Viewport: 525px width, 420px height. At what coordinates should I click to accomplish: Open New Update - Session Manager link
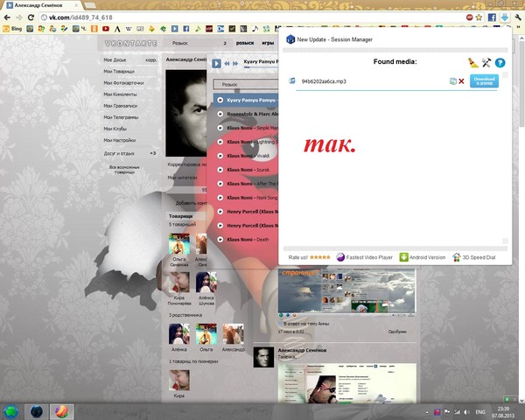coord(334,39)
